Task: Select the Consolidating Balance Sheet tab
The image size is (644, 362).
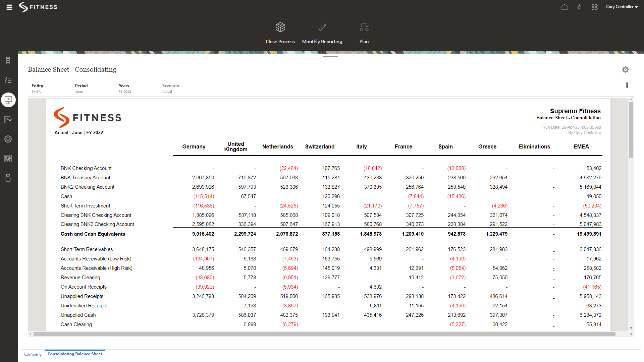Action: (75, 354)
